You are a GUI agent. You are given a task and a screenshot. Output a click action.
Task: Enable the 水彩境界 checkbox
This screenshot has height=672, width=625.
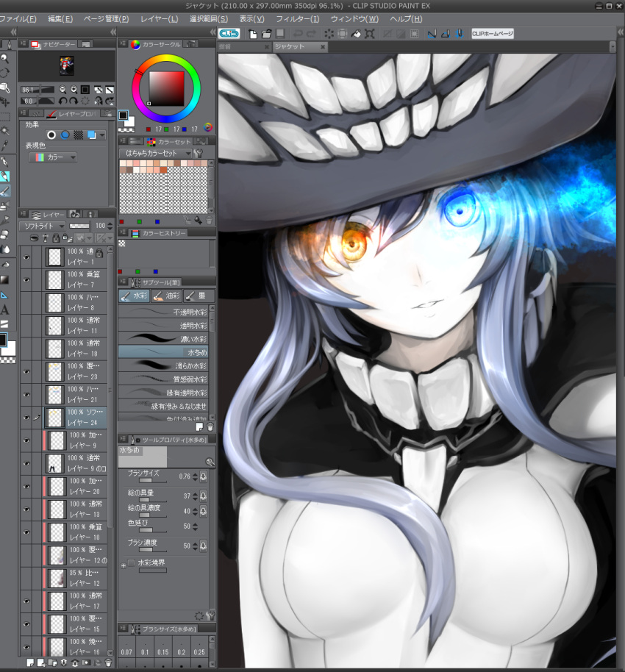(x=132, y=562)
